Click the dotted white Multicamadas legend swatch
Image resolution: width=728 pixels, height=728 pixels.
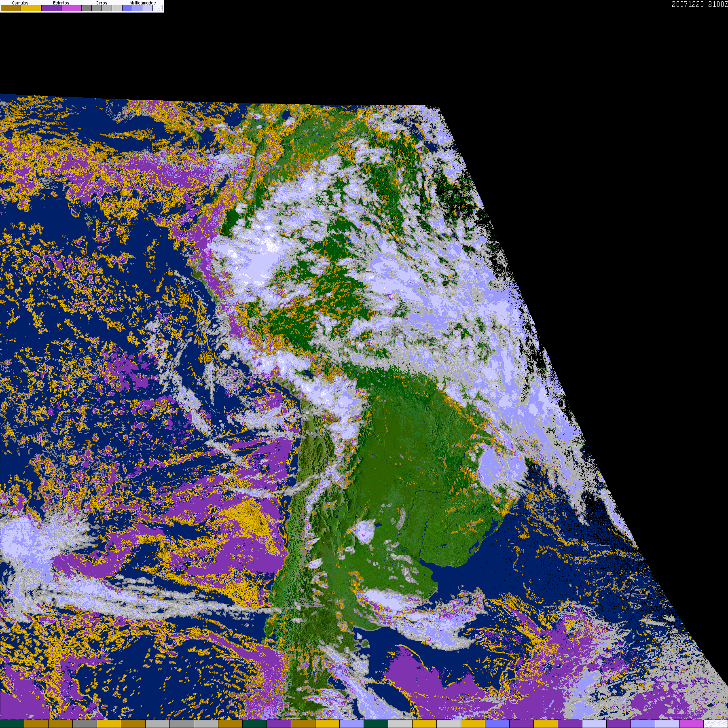[158, 8]
